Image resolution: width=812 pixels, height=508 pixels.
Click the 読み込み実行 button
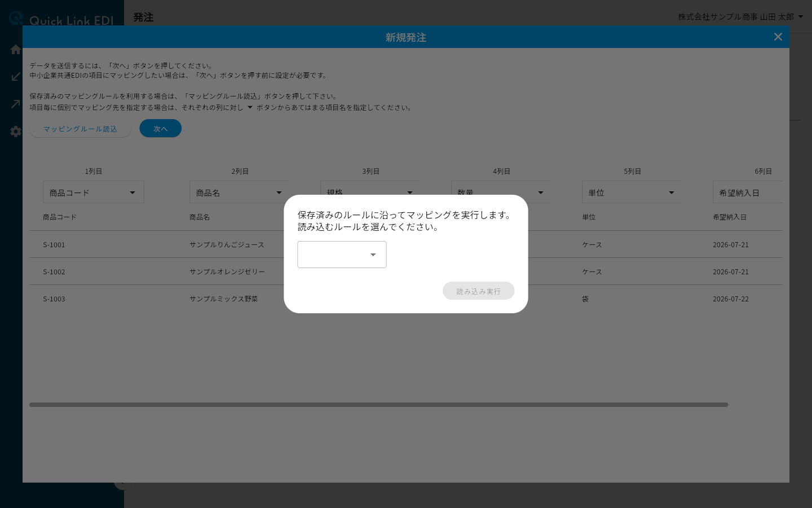pyautogui.click(x=478, y=291)
